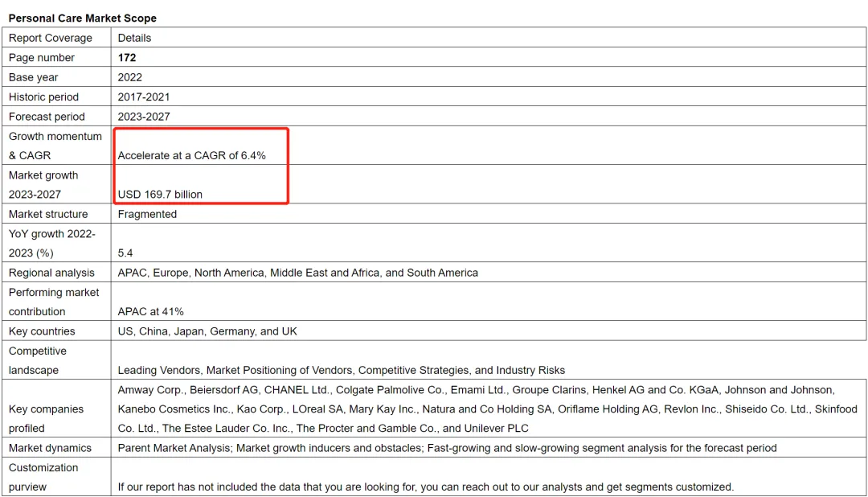Click the 'USD 169.7 billion' value
This screenshot has height=497, width=868.
pos(160,194)
